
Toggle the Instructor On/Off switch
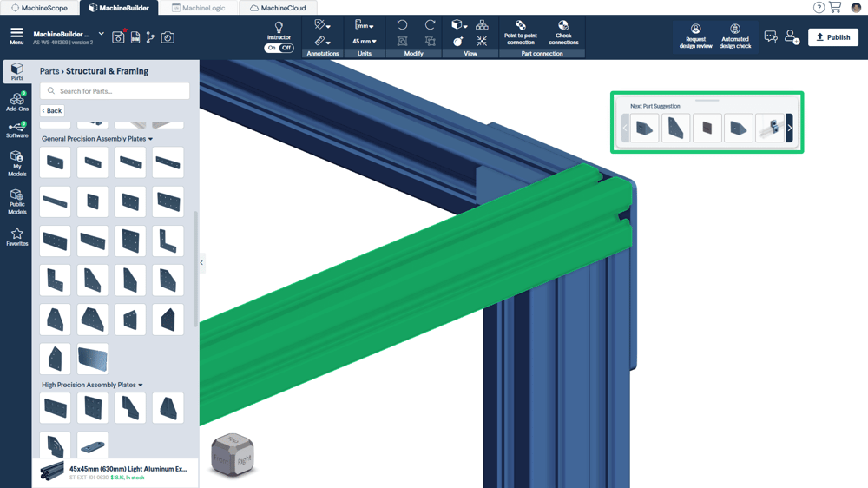(279, 48)
